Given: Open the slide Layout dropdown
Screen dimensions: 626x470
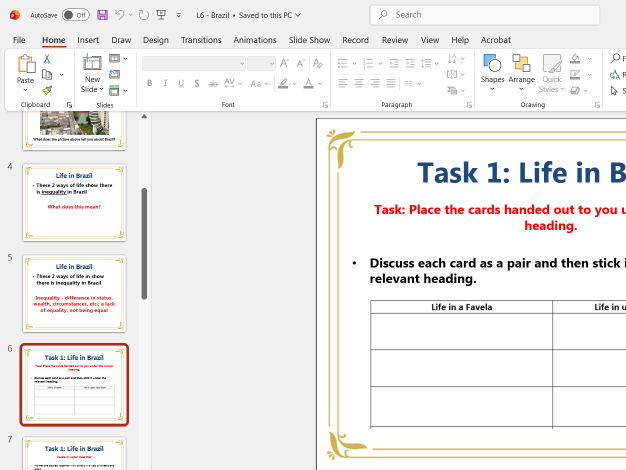Looking at the screenshot, I should 118,59.
